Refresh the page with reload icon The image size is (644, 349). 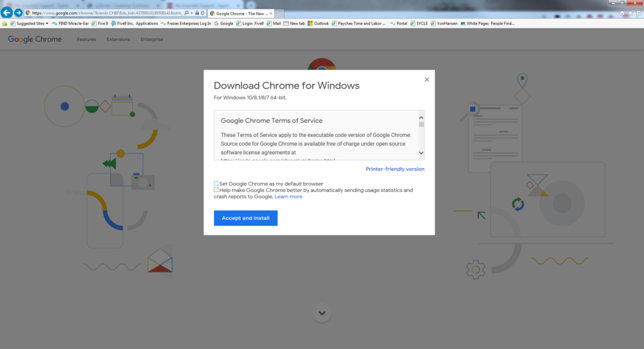(x=203, y=13)
